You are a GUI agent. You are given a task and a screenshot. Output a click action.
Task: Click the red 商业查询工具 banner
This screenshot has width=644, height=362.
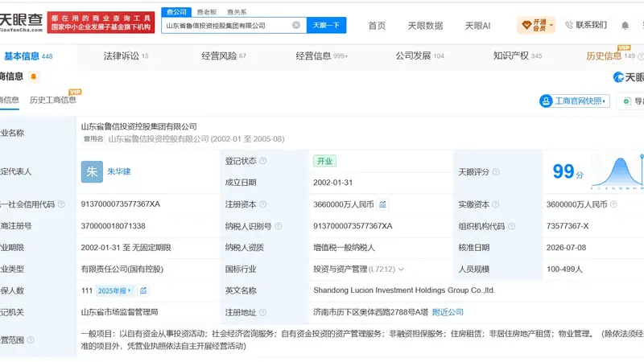101,23
